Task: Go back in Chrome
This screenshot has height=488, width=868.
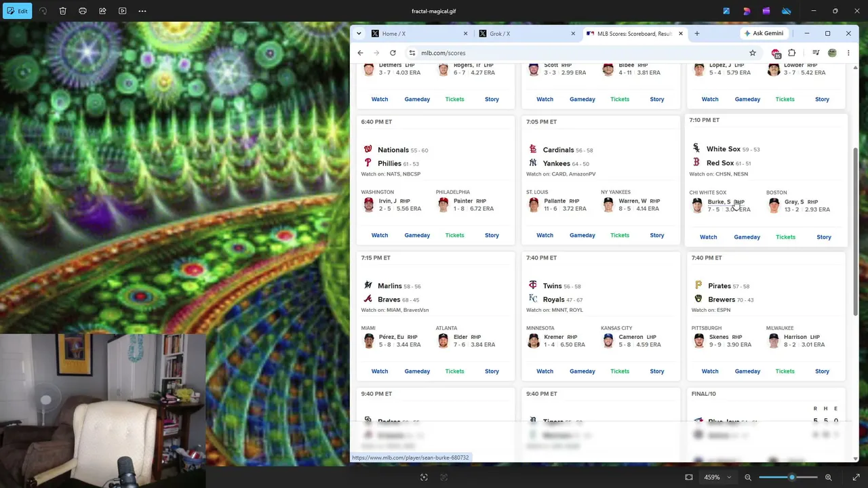Action: pos(360,53)
